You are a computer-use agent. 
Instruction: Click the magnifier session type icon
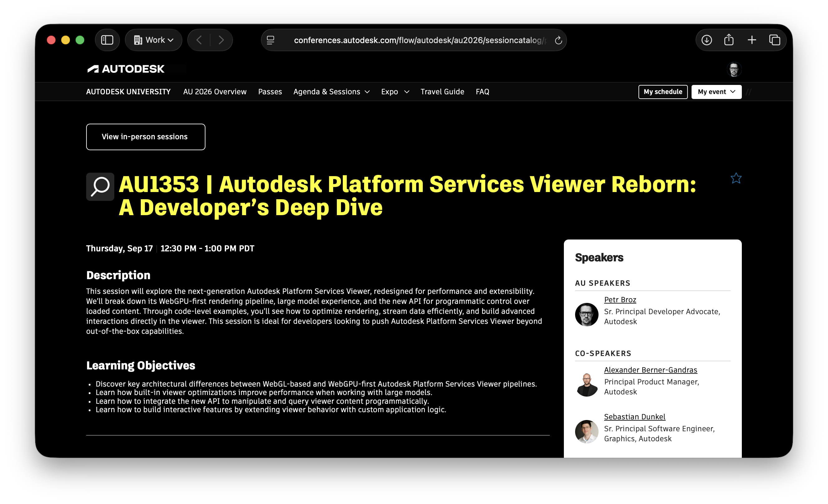pos(100,186)
